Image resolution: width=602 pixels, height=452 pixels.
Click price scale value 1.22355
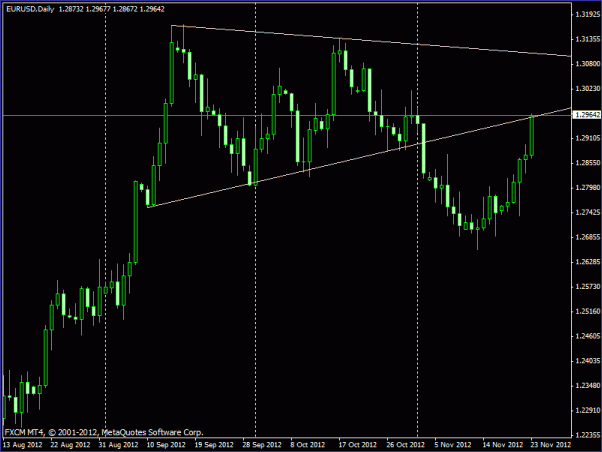point(587,435)
